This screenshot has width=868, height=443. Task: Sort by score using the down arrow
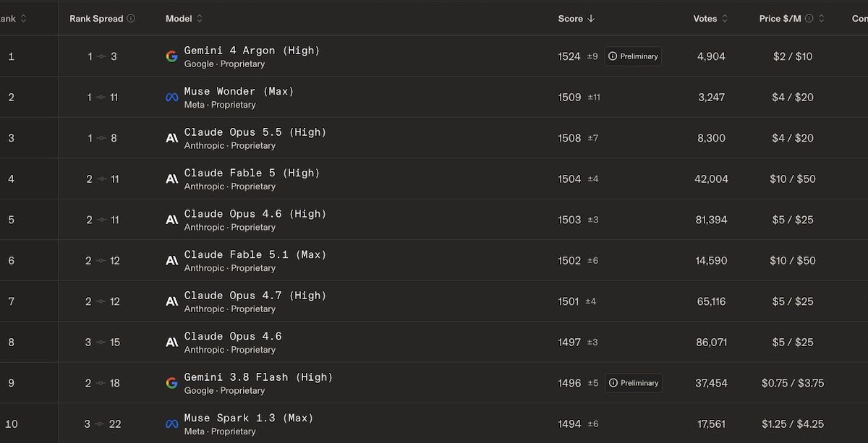(x=591, y=19)
